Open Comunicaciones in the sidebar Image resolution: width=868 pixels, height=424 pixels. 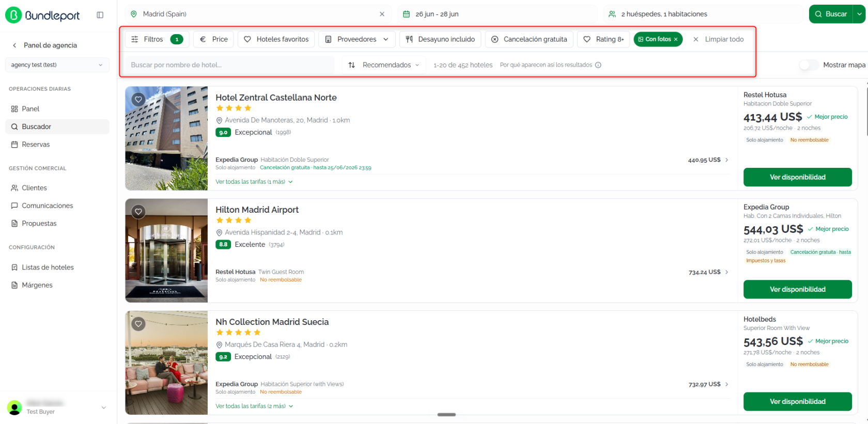pos(57,206)
